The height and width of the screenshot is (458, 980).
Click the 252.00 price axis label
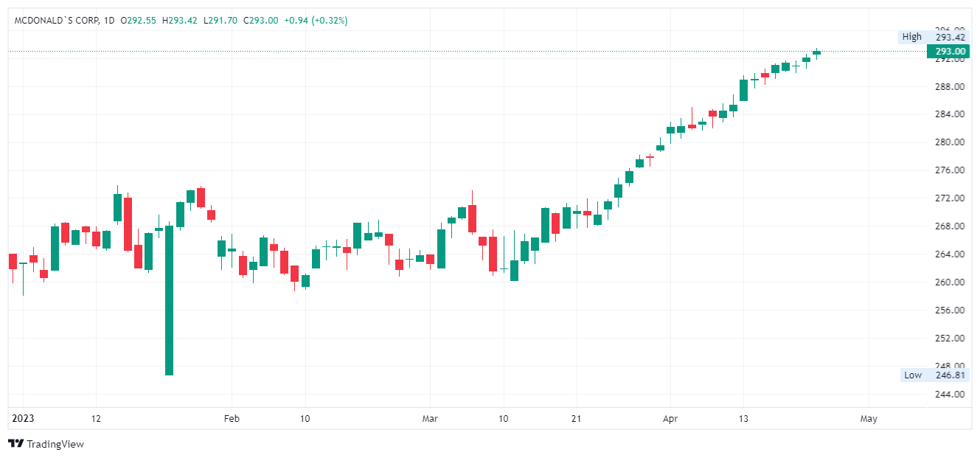[950, 339]
